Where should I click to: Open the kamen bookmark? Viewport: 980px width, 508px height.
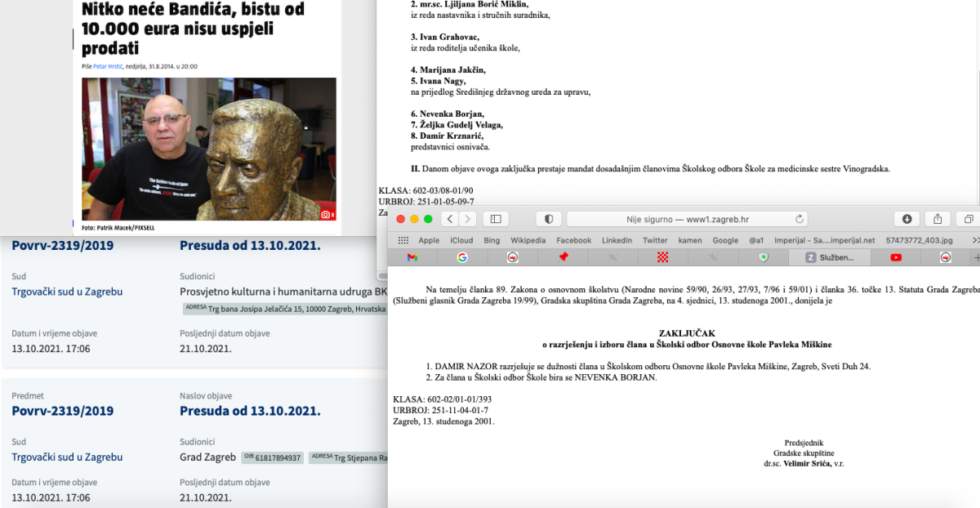pos(691,240)
